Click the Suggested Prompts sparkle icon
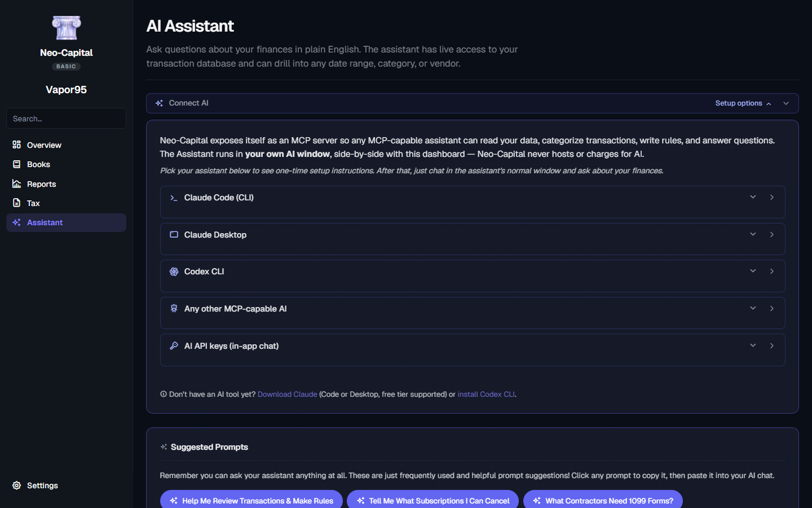 point(164,447)
